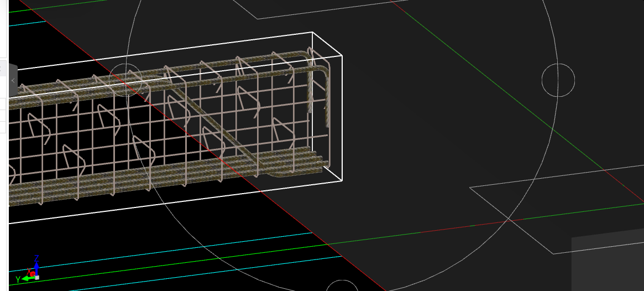
Task: Click the green Y axis arrow on the gizmo
Action: pyautogui.click(x=28, y=279)
